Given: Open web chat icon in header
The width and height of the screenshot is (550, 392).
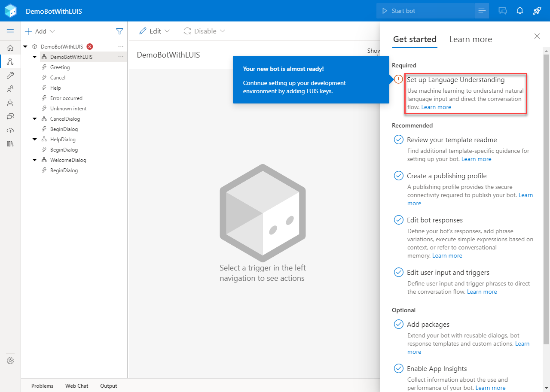Looking at the screenshot, I should pos(503,11).
